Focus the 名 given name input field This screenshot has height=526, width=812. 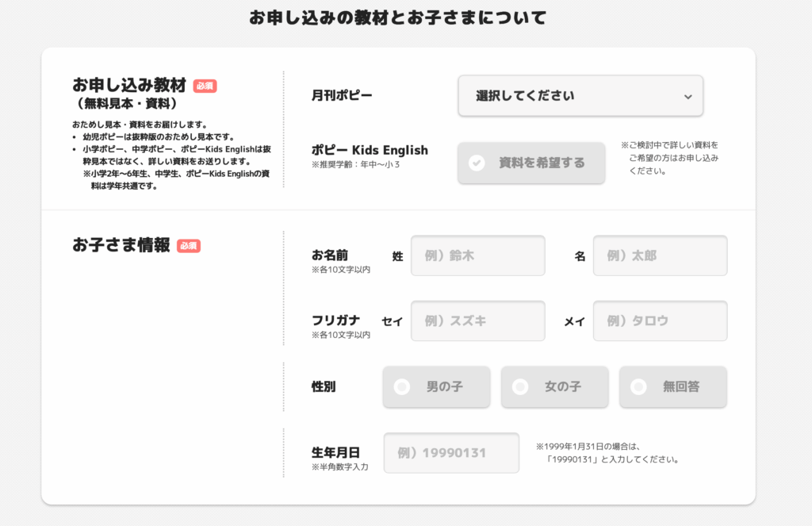coord(661,255)
